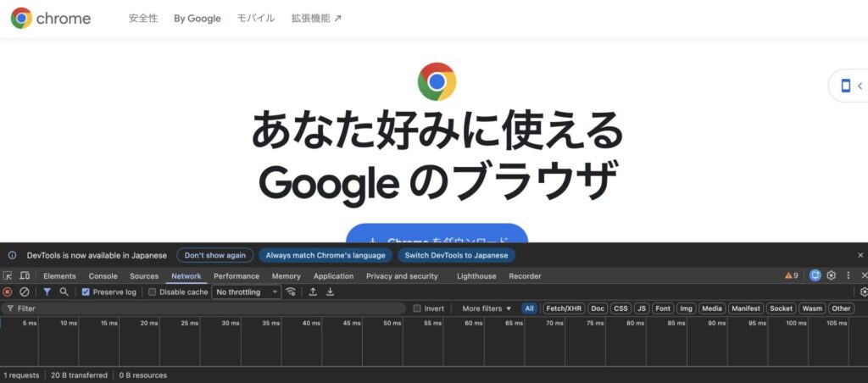Clear the network log
Image resolution: width=868 pixels, height=383 pixels.
click(25, 291)
